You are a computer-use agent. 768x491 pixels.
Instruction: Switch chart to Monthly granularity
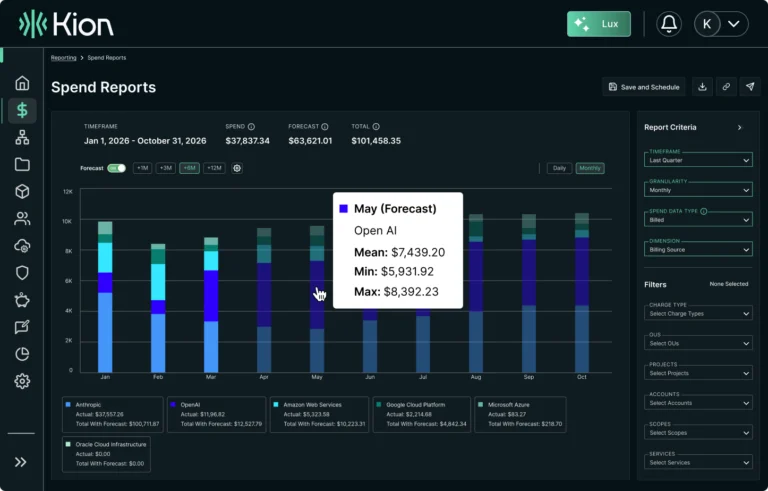[590, 168]
